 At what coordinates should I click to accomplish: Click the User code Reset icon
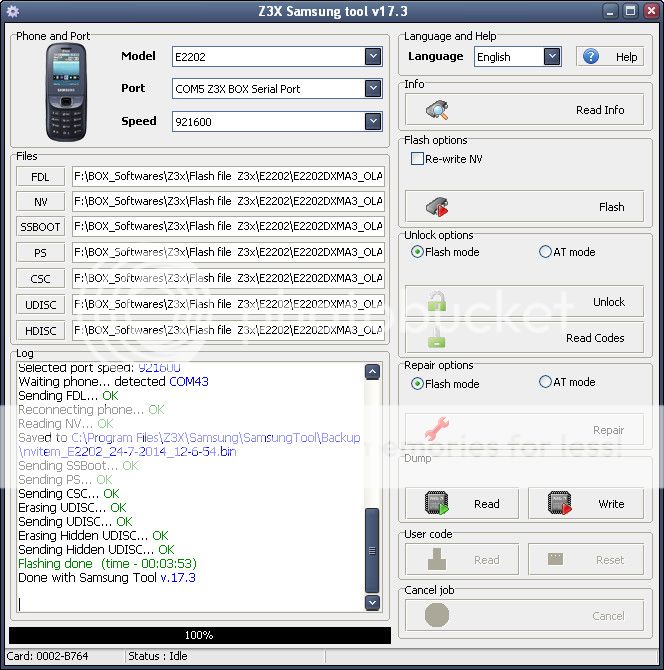(x=555, y=558)
